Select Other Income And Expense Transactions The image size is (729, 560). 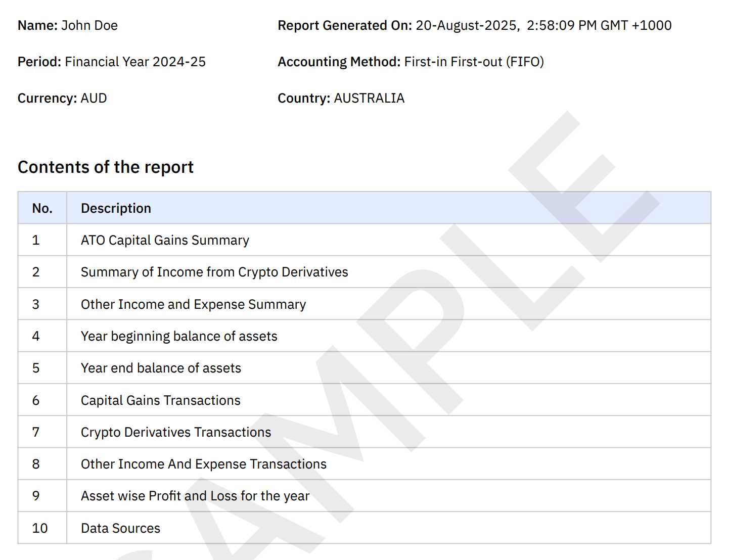(203, 463)
